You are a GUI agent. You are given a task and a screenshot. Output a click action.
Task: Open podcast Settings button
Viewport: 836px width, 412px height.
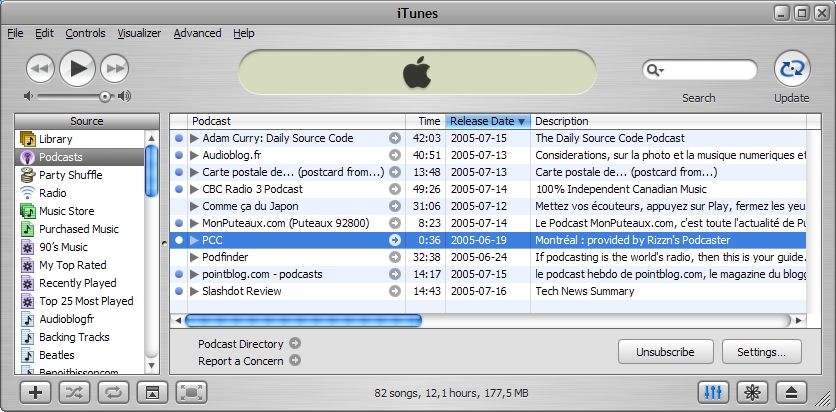761,352
